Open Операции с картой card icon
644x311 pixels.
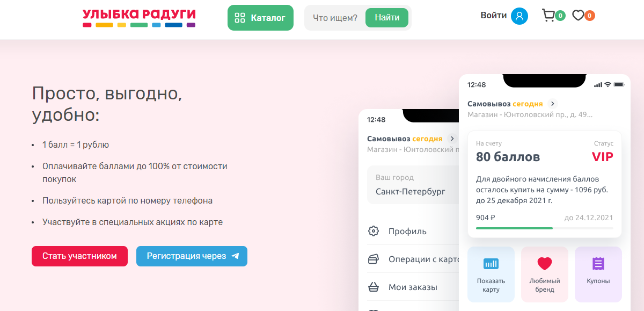[x=374, y=259]
